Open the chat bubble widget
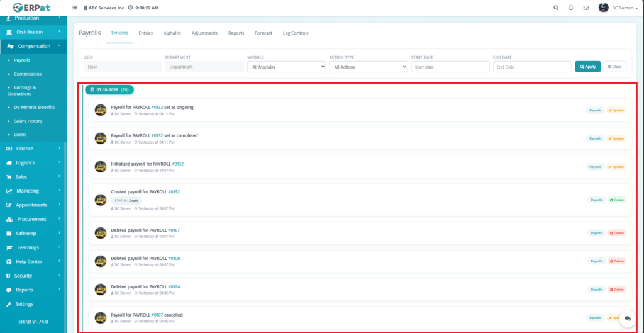The width and height of the screenshot is (644, 333). tap(628, 319)
